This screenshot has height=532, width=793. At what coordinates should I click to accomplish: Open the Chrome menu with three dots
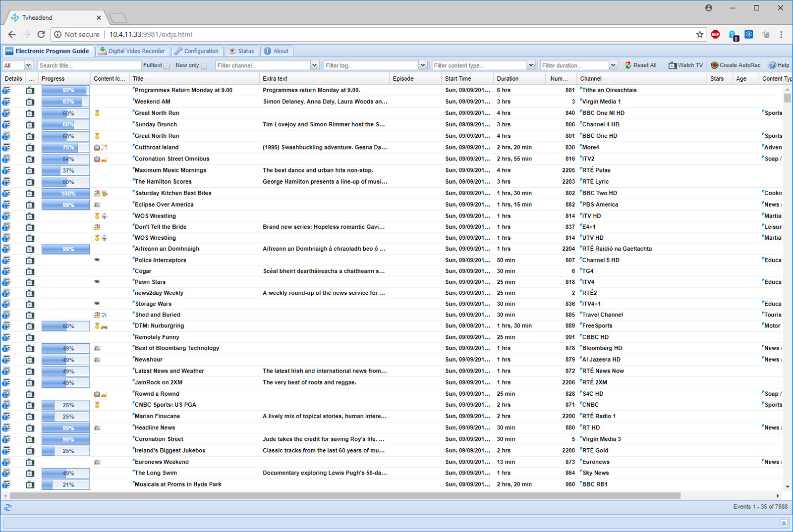[781, 34]
